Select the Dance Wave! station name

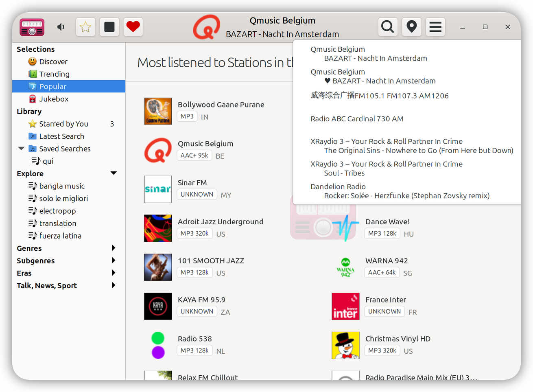coord(387,222)
